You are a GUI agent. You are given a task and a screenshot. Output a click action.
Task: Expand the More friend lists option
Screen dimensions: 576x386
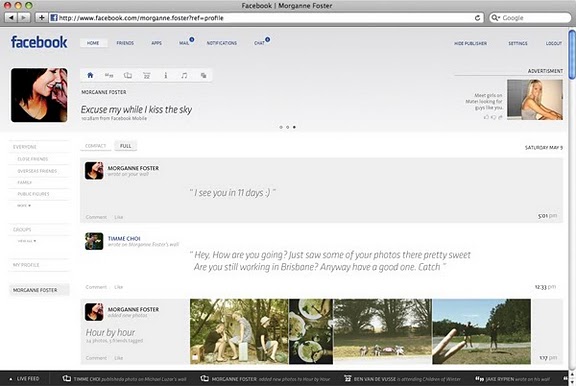(24, 206)
